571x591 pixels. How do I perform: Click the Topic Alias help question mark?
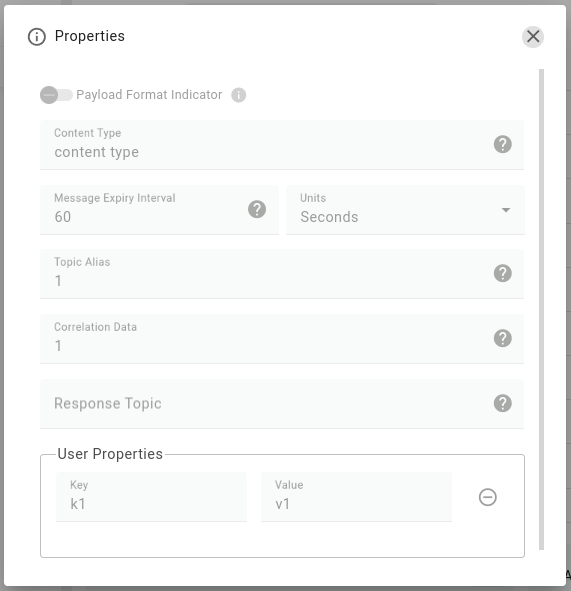click(502, 273)
